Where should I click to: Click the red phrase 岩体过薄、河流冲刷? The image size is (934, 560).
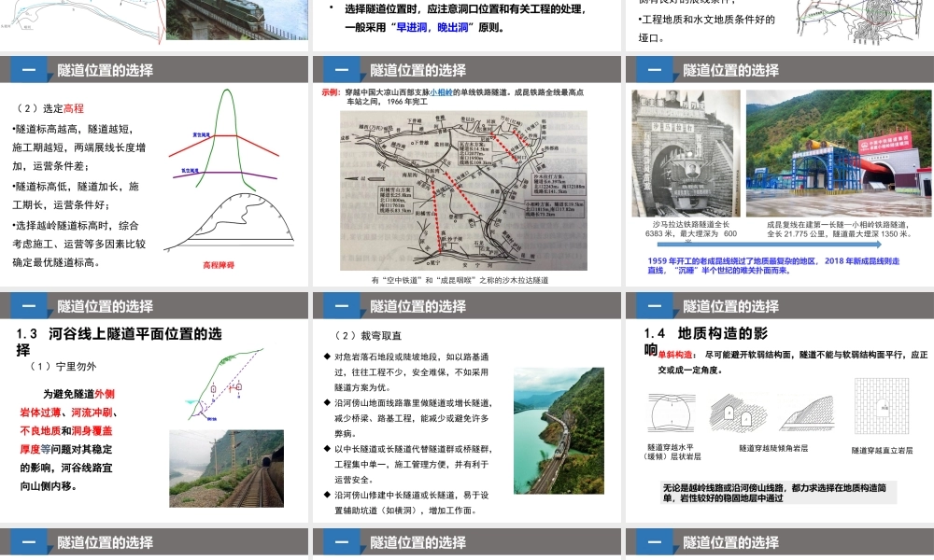(65, 413)
